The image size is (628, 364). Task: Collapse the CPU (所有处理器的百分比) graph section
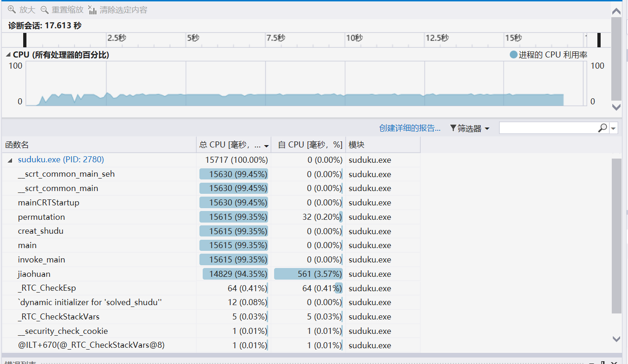[x=8, y=55]
